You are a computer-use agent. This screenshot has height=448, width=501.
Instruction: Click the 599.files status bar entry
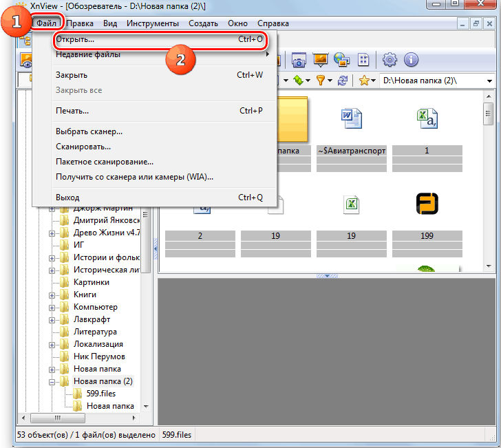pyautogui.click(x=177, y=435)
